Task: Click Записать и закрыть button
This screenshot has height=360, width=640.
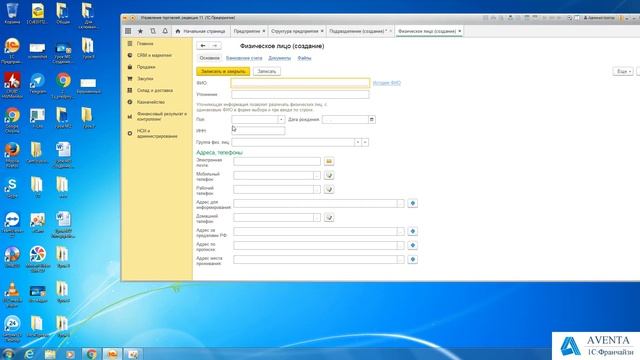Action: [223, 71]
